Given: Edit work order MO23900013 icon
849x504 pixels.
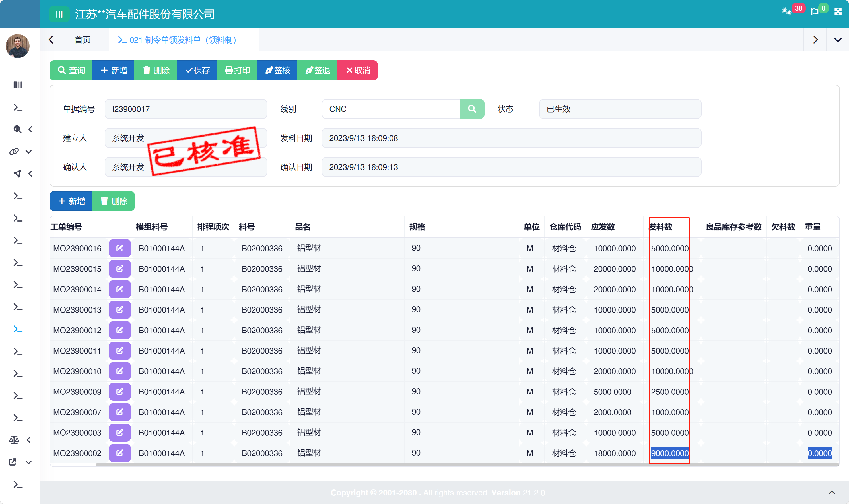Looking at the screenshot, I should (x=119, y=309).
